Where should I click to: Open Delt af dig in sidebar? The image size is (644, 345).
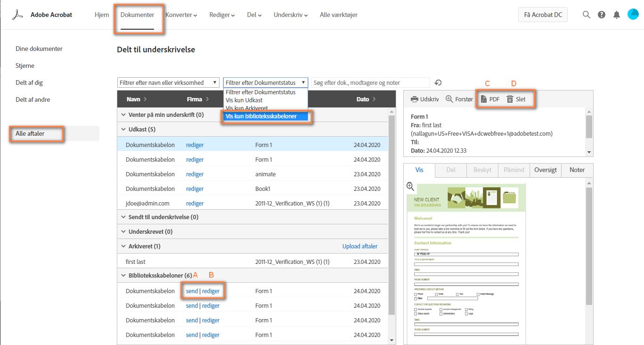coord(29,82)
